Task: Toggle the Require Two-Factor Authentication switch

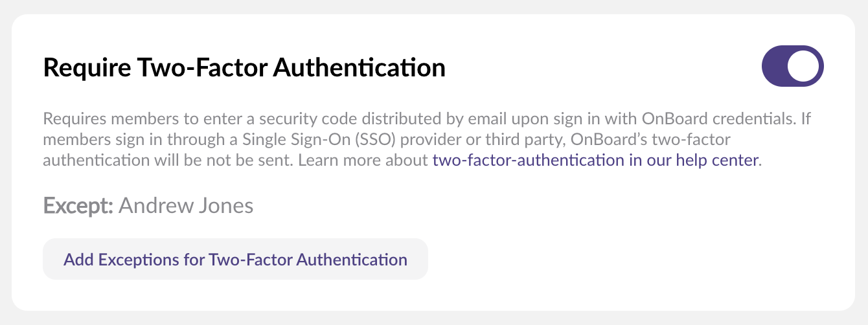Action: point(793,66)
